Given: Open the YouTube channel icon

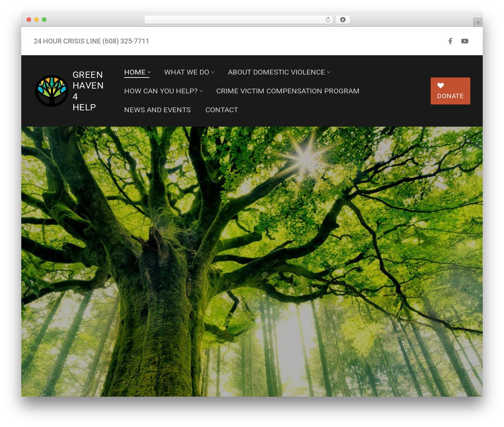Looking at the screenshot, I should [465, 41].
